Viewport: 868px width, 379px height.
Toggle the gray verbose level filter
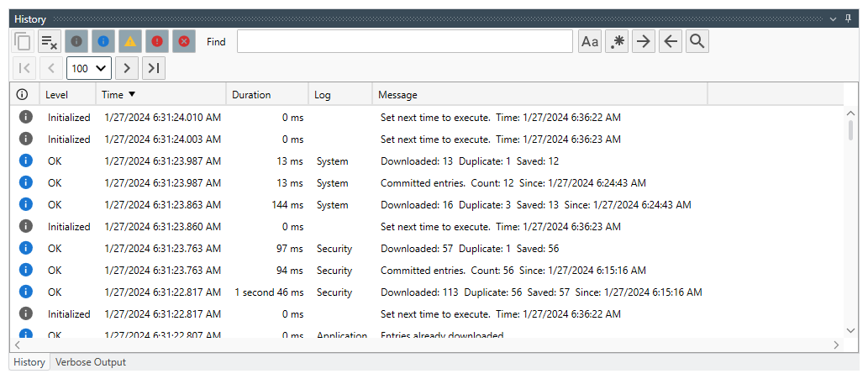76,41
